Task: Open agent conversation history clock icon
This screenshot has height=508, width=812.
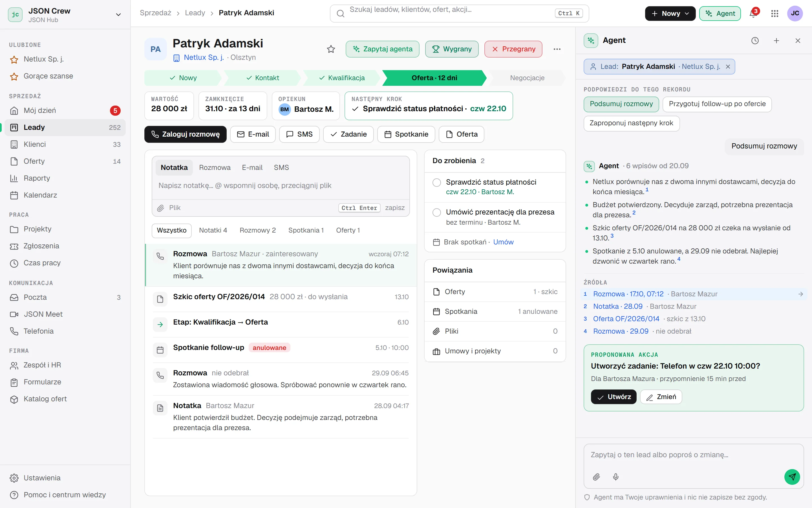Action: pos(755,41)
